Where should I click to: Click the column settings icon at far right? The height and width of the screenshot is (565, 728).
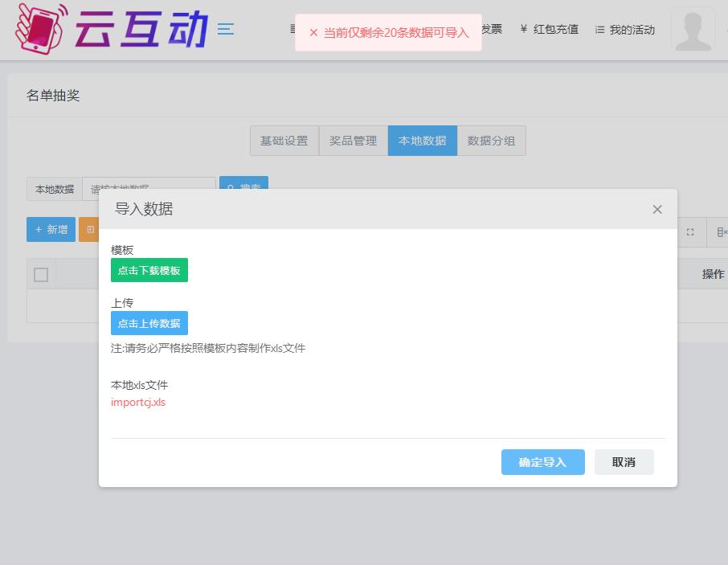721,231
